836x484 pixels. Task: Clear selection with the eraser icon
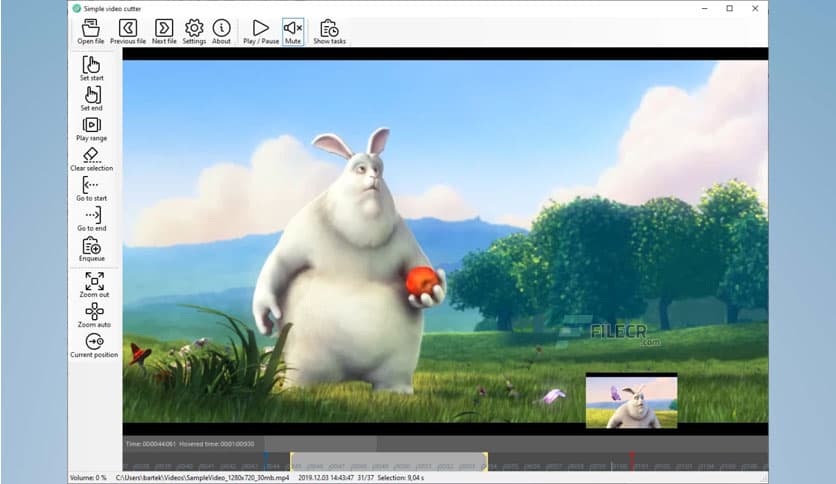pos(92,159)
